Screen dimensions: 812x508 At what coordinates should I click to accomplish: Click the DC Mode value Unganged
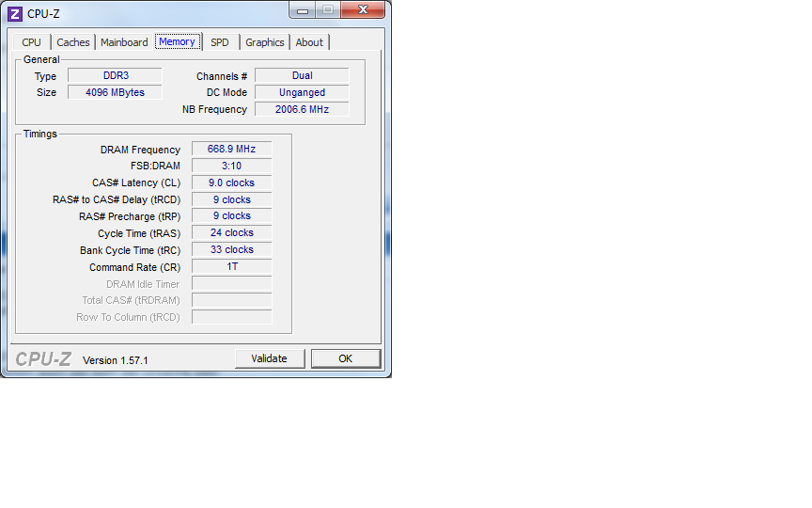[302, 93]
